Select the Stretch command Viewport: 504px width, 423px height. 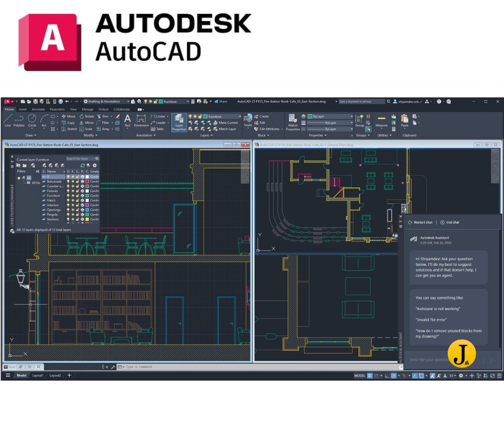coord(69,129)
